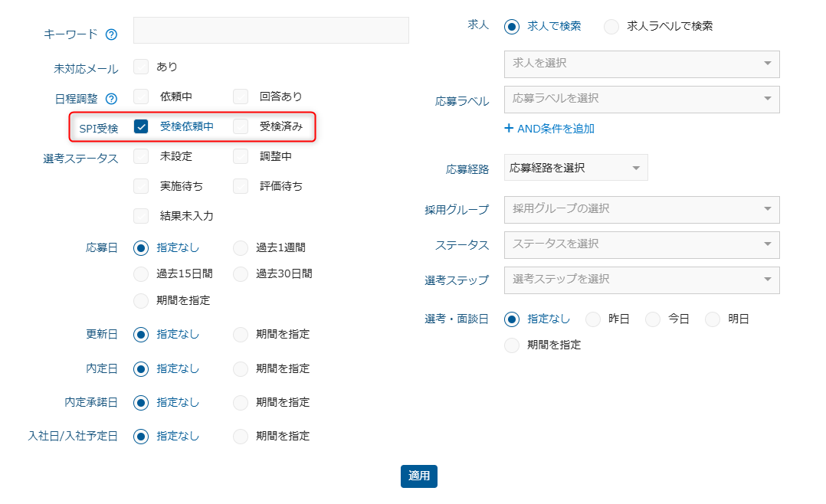Click the SPI受検 label text
This screenshot has height=504, width=826.
(x=99, y=129)
